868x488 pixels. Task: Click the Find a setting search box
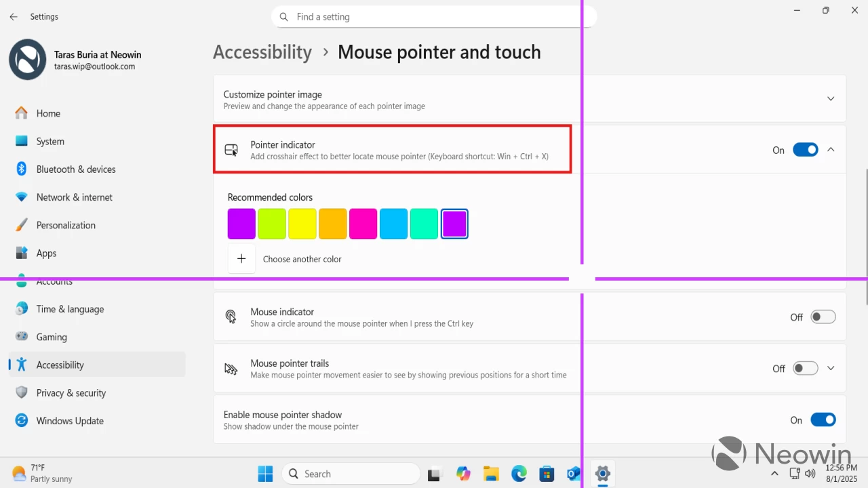pyautogui.click(x=434, y=17)
